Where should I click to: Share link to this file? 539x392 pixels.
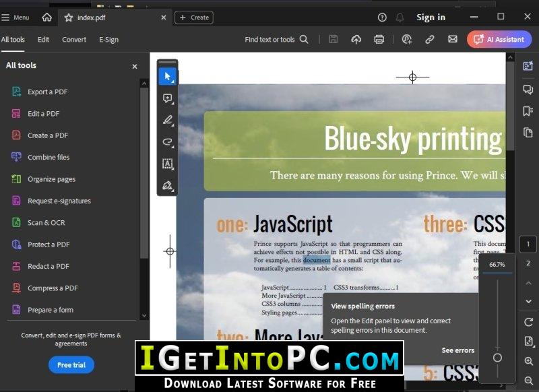(429, 40)
